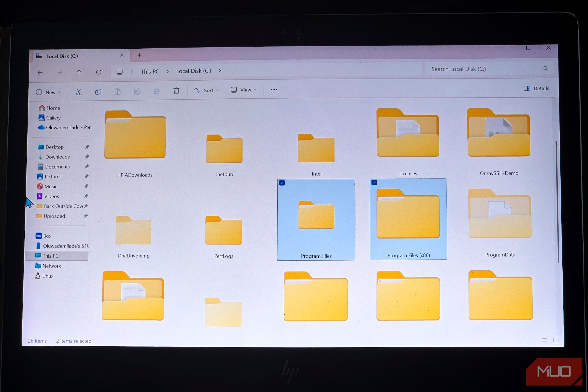Open the New dropdown menu
The height and width of the screenshot is (392, 588).
point(49,92)
